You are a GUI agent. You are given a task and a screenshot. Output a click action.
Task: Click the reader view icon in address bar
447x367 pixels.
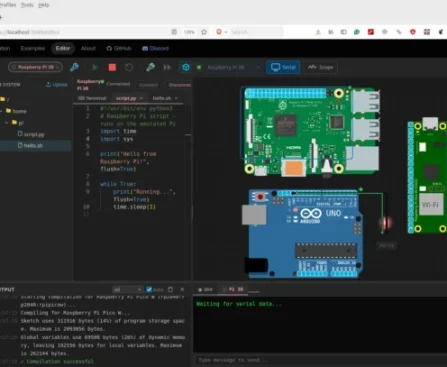(x=174, y=32)
